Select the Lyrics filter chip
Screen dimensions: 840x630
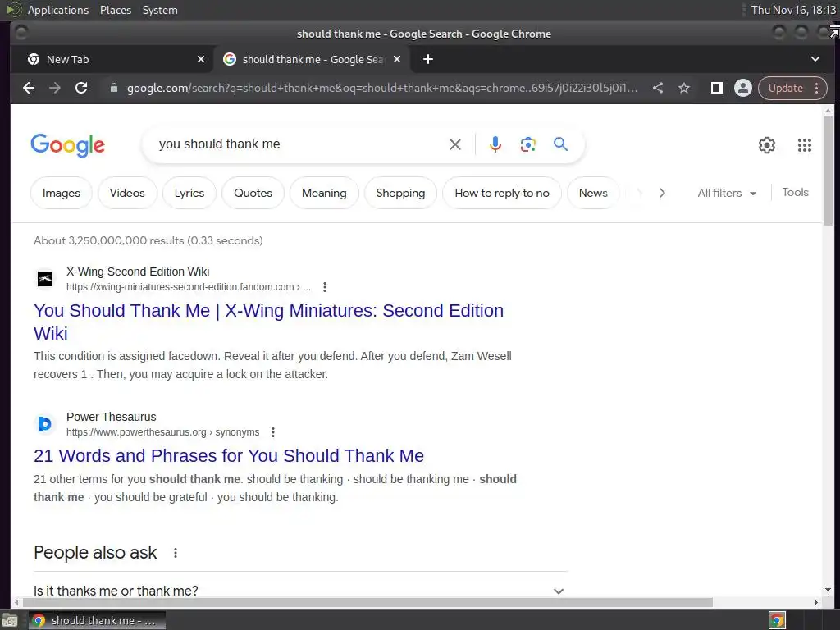(x=189, y=193)
